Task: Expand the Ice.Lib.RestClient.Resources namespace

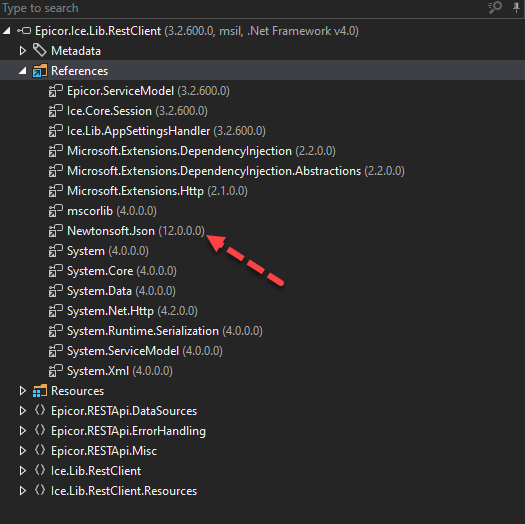Action: coord(22,491)
